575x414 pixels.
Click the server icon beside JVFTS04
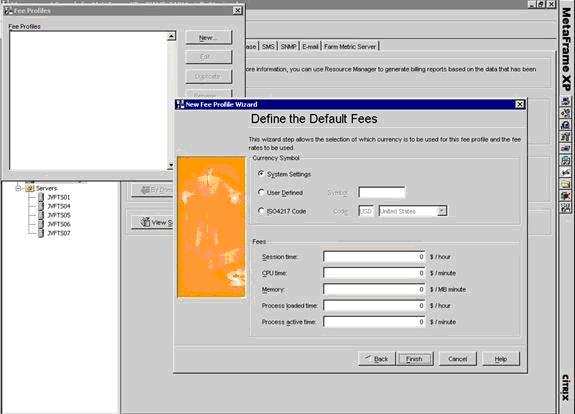[41, 206]
